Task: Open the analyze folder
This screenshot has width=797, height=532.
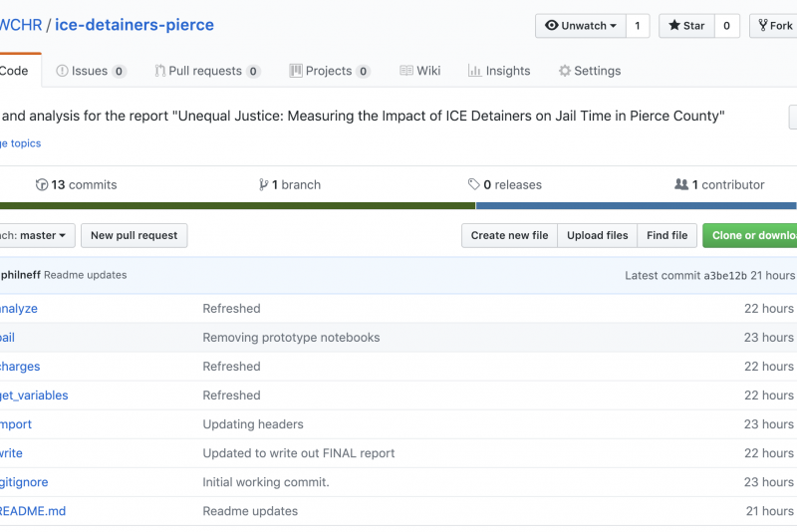Action: coord(18,309)
